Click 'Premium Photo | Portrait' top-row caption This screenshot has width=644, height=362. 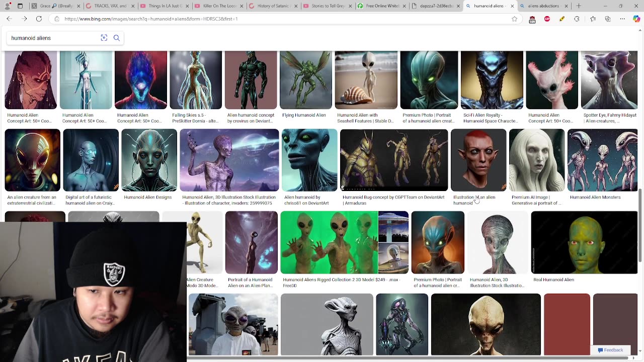click(x=429, y=118)
